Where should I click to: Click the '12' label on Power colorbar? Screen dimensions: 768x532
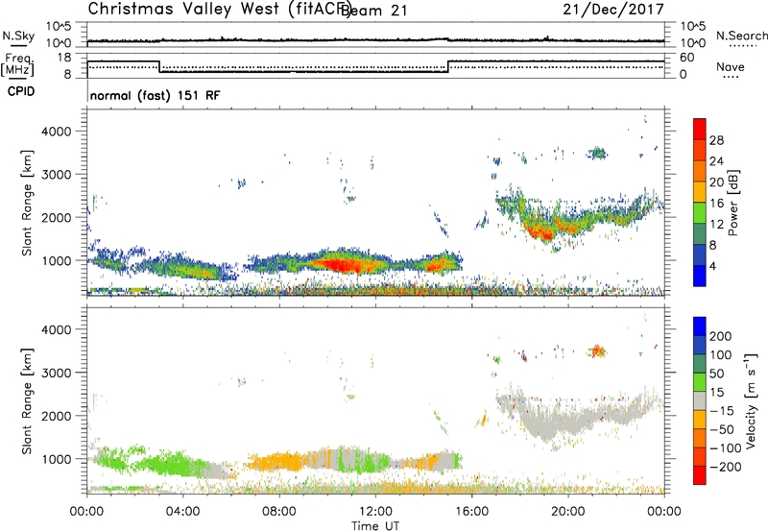click(x=716, y=225)
